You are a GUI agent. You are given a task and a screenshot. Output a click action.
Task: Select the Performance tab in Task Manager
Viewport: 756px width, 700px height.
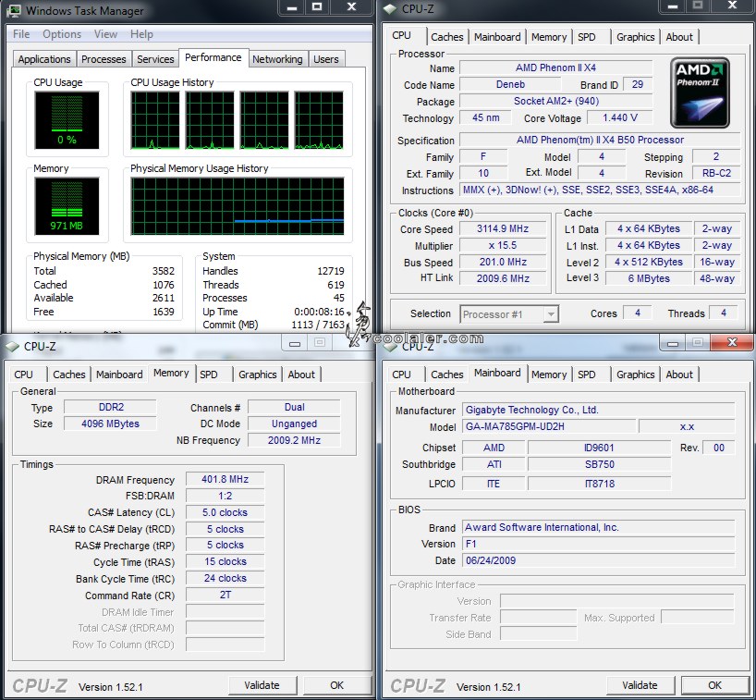pyautogui.click(x=213, y=57)
